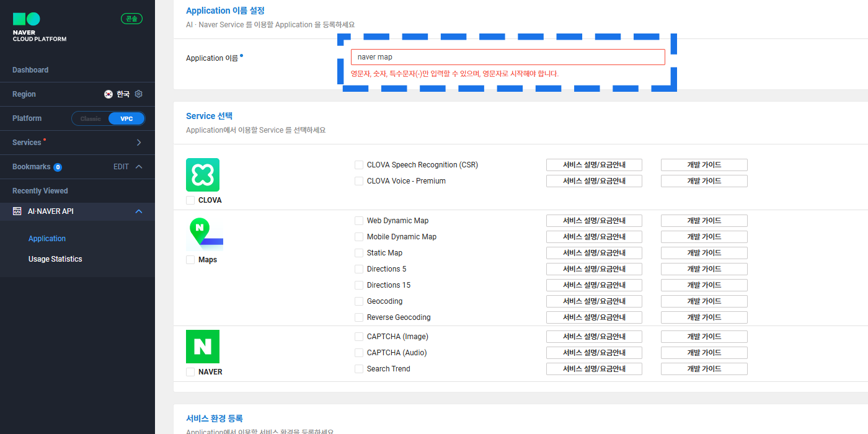Check the Geocoding checkbox
The width and height of the screenshot is (868, 434).
359,301
